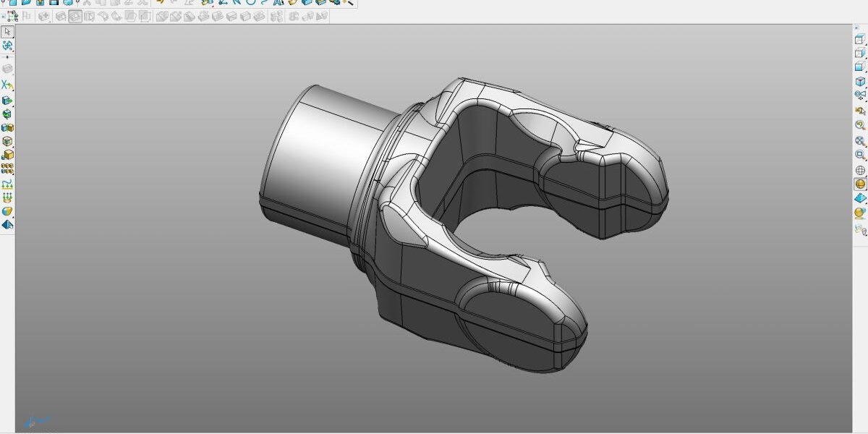Open the blue and yellow cubes boolean tool
Screen dimensions: 868x434
[7, 128]
